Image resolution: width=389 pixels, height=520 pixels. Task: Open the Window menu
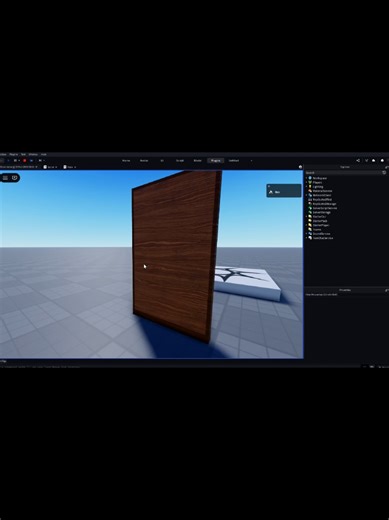(x=33, y=154)
